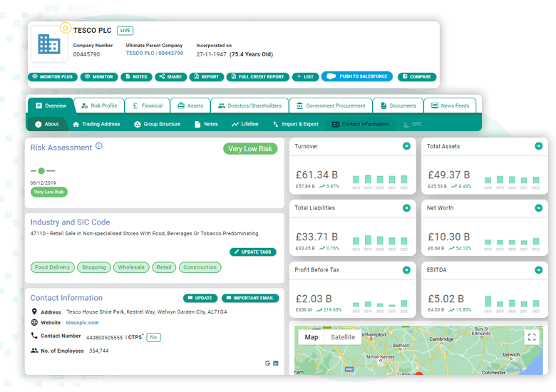Select the Retail tag
The width and height of the screenshot is (556, 392).
164,267
